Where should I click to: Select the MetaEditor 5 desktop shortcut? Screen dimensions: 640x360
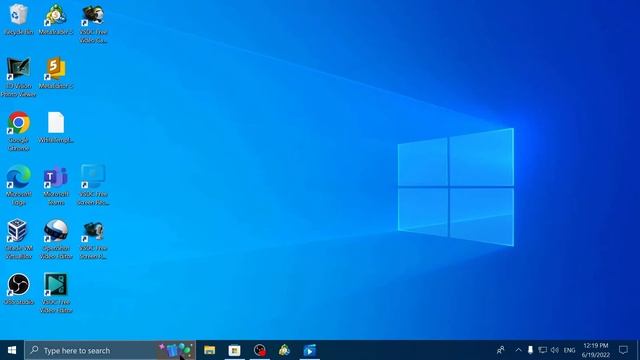pos(56,73)
